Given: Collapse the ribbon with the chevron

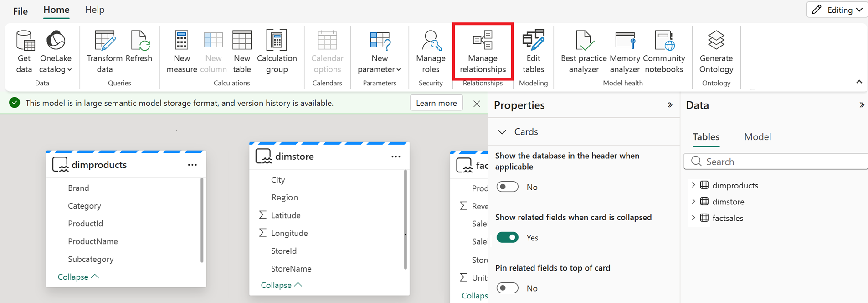Looking at the screenshot, I should pyautogui.click(x=859, y=82).
